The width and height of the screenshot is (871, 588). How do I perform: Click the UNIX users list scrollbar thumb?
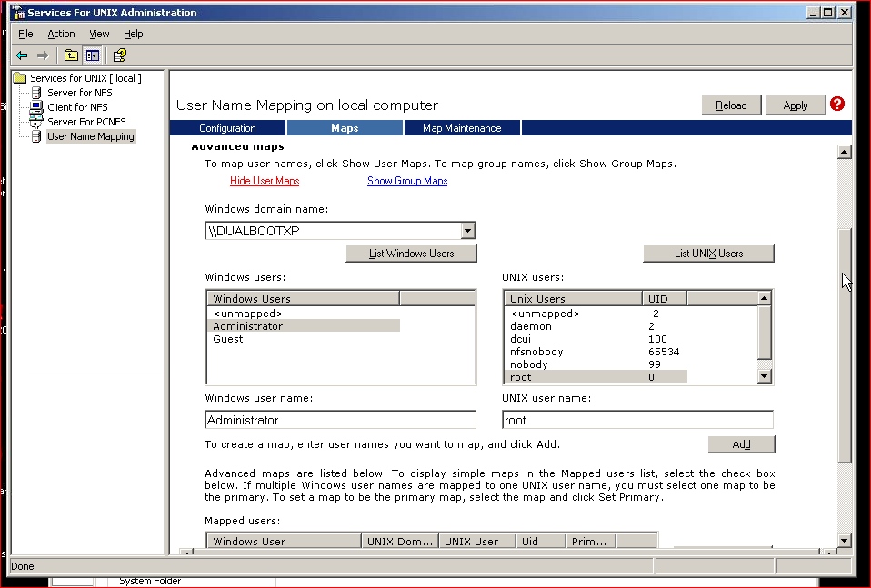(x=765, y=332)
